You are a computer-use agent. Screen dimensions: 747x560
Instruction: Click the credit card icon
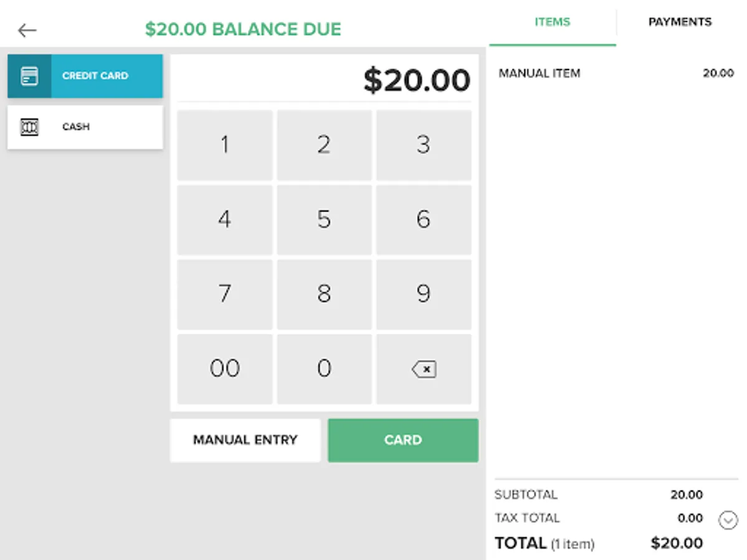pyautogui.click(x=29, y=76)
